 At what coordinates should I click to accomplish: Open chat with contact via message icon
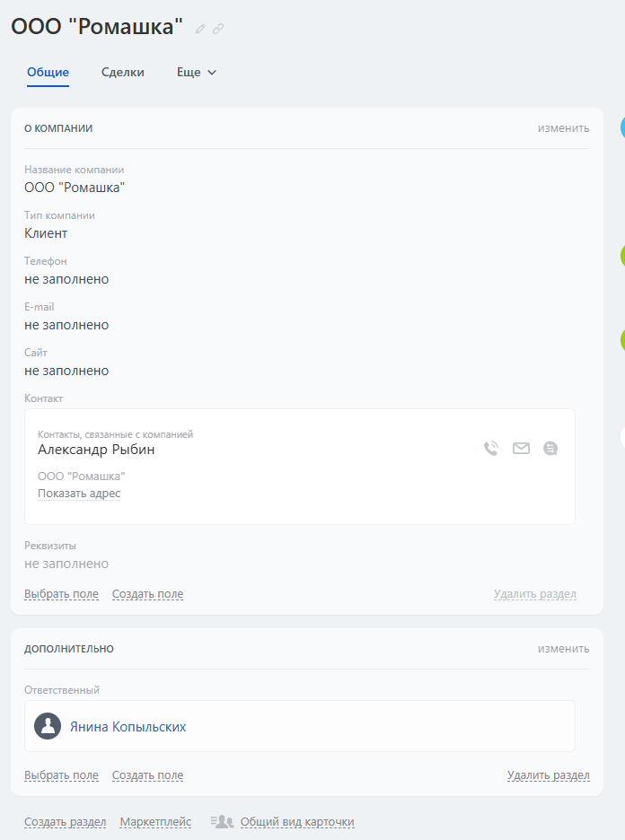tap(550, 449)
